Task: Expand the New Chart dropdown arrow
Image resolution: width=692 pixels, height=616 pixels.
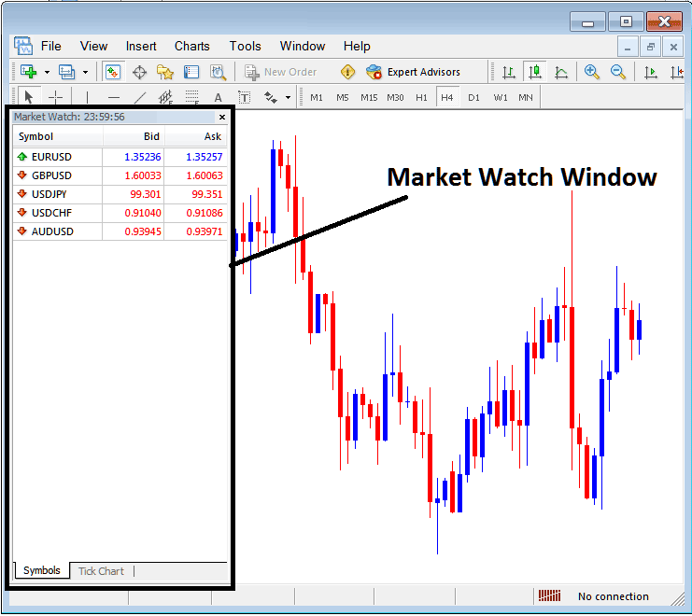Action: click(47, 72)
